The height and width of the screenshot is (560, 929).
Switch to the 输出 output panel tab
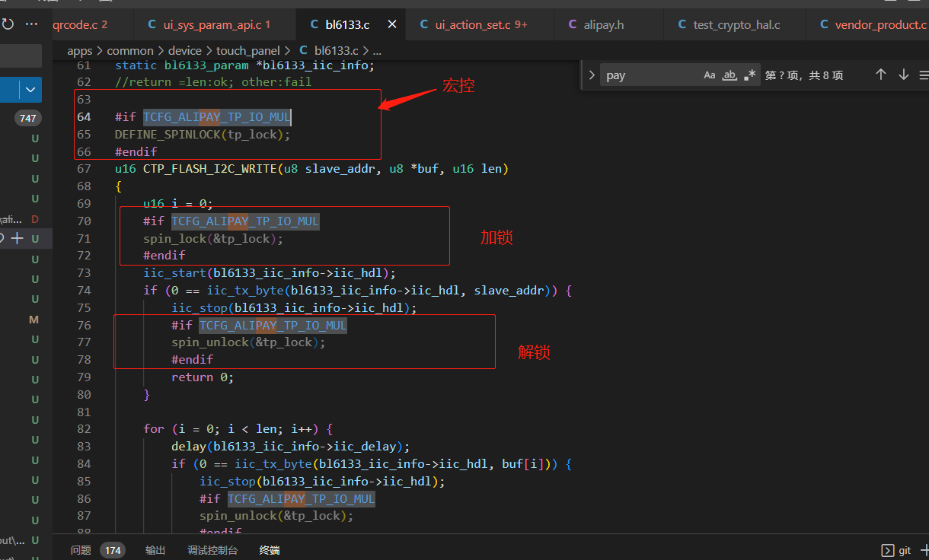(x=155, y=550)
